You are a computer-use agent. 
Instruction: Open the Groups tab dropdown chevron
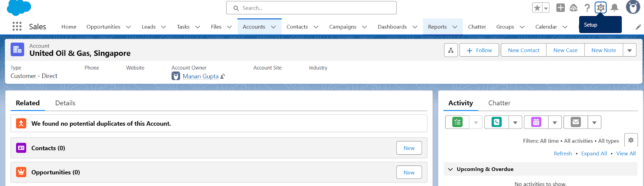tap(522, 27)
